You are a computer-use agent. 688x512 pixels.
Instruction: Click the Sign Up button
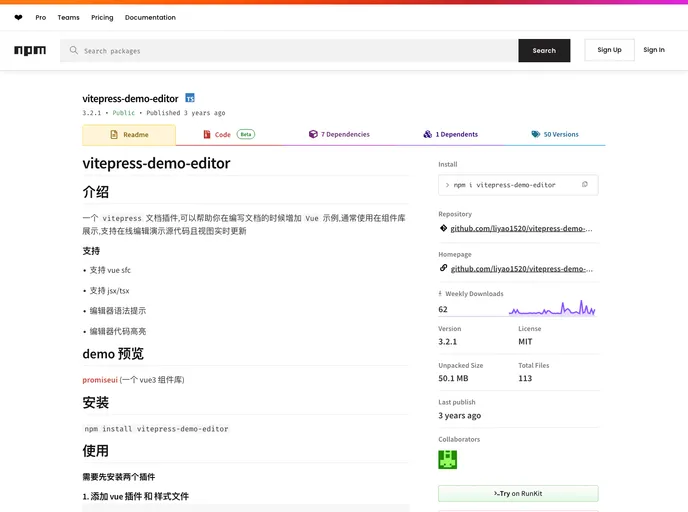pos(609,50)
